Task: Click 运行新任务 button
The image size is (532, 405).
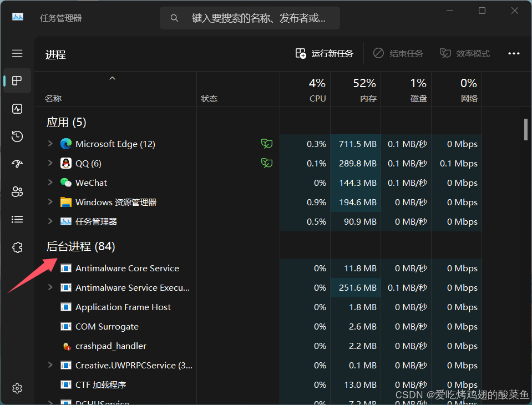Action: (324, 54)
